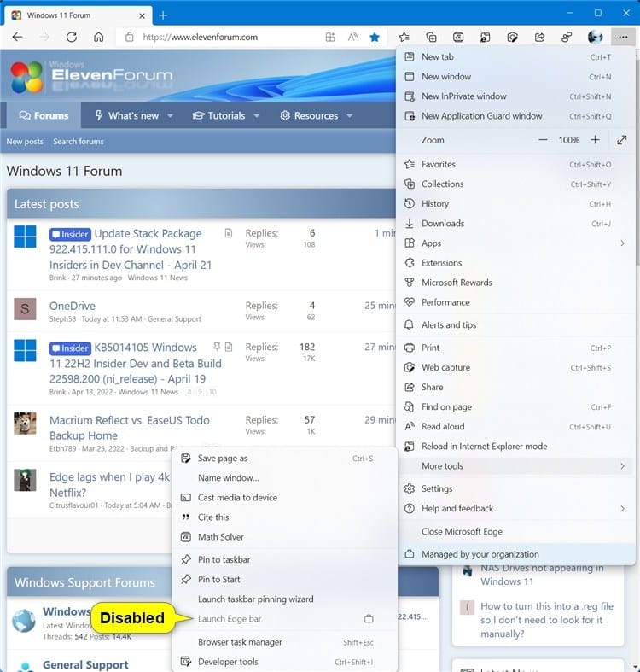Click the Share toolbar icon
Viewport: 640px width, 672px height.
[x=539, y=38]
